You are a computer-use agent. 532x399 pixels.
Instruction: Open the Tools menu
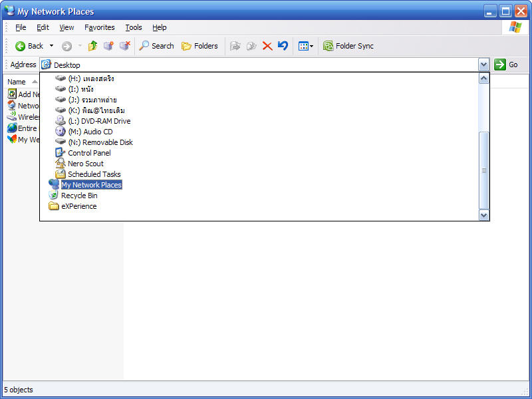pos(134,27)
